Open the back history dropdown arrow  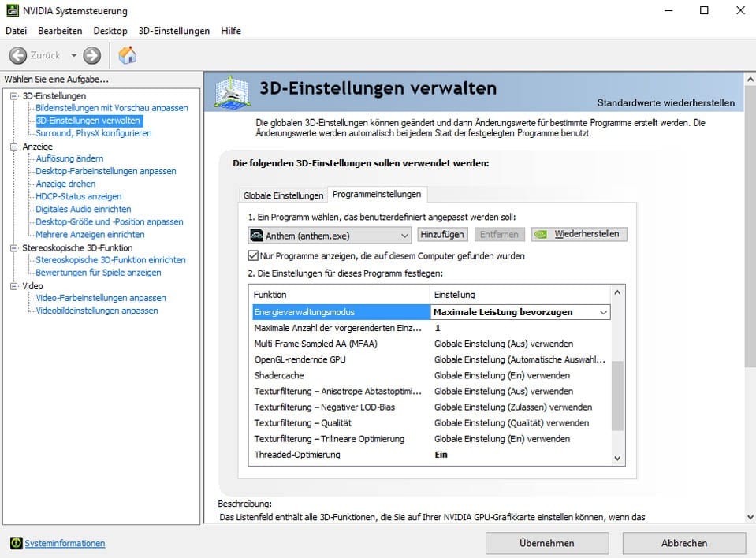74,55
